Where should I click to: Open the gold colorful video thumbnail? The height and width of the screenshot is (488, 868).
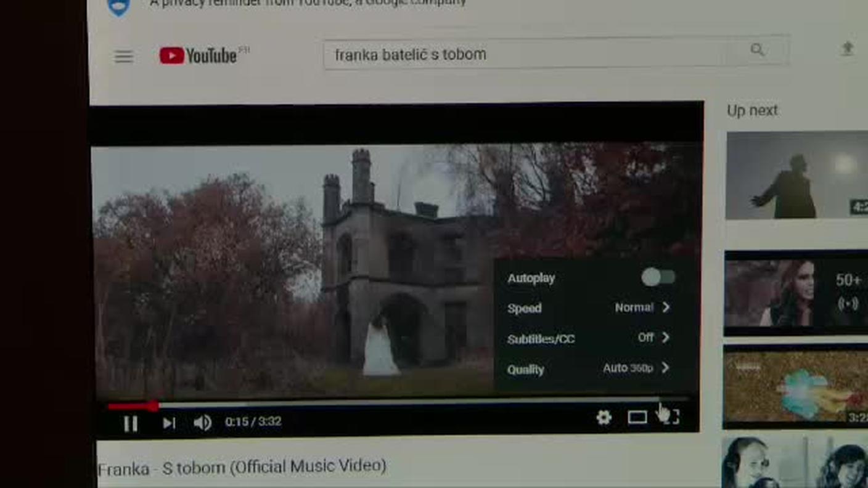pos(796,386)
